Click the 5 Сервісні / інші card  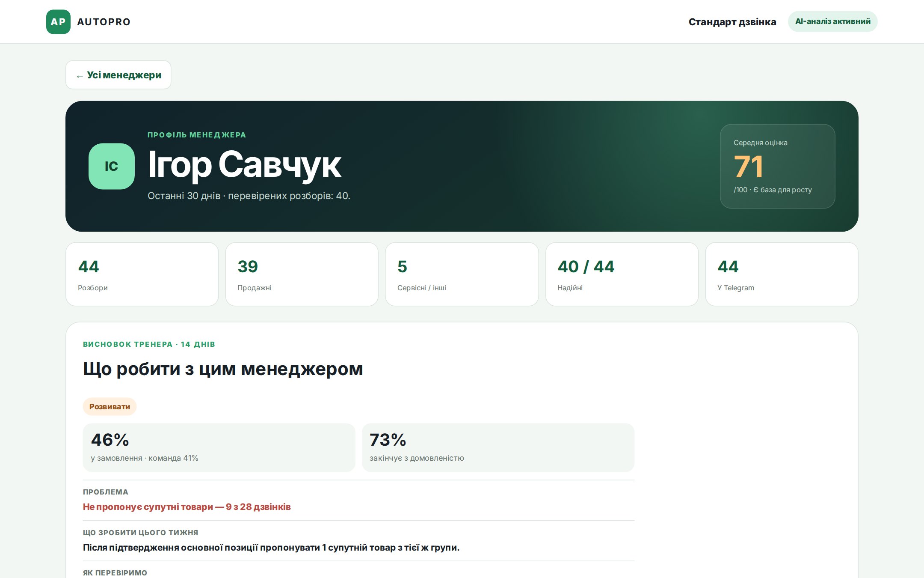coord(462,274)
